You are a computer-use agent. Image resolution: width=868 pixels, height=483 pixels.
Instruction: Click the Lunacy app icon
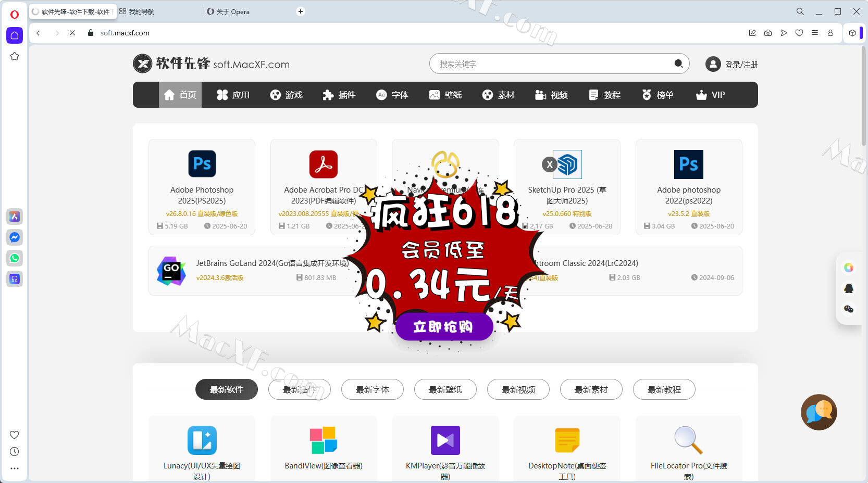point(202,440)
